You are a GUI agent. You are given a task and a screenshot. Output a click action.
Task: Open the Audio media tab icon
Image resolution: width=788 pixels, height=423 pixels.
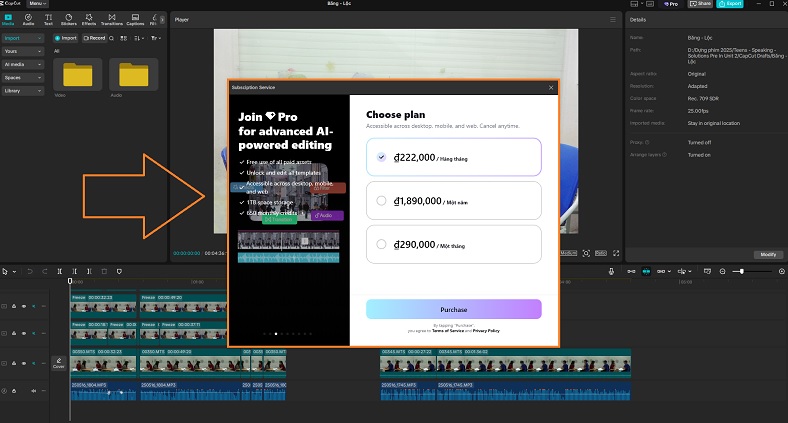pyautogui.click(x=28, y=19)
